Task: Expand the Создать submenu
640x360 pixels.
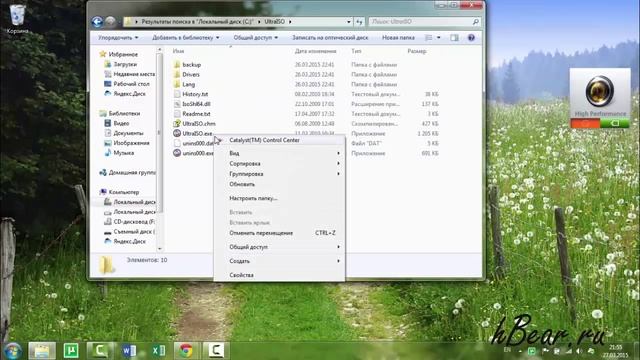Action: point(280,261)
